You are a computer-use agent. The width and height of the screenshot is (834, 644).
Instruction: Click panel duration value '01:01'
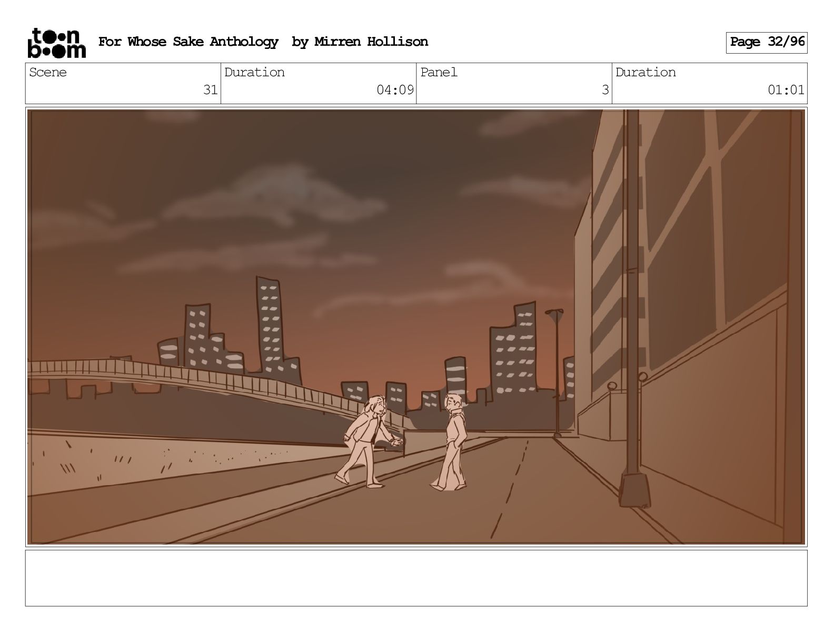786,90
